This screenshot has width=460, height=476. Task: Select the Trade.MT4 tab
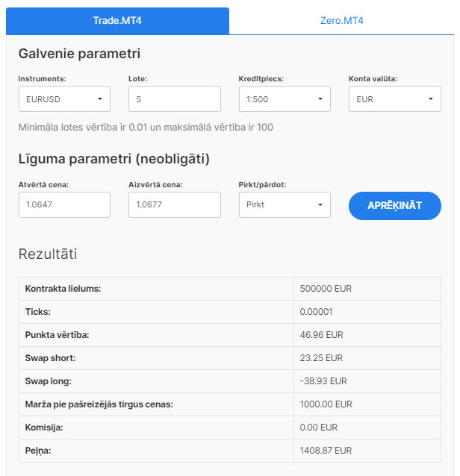pyautogui.click(x=117, y=21)
